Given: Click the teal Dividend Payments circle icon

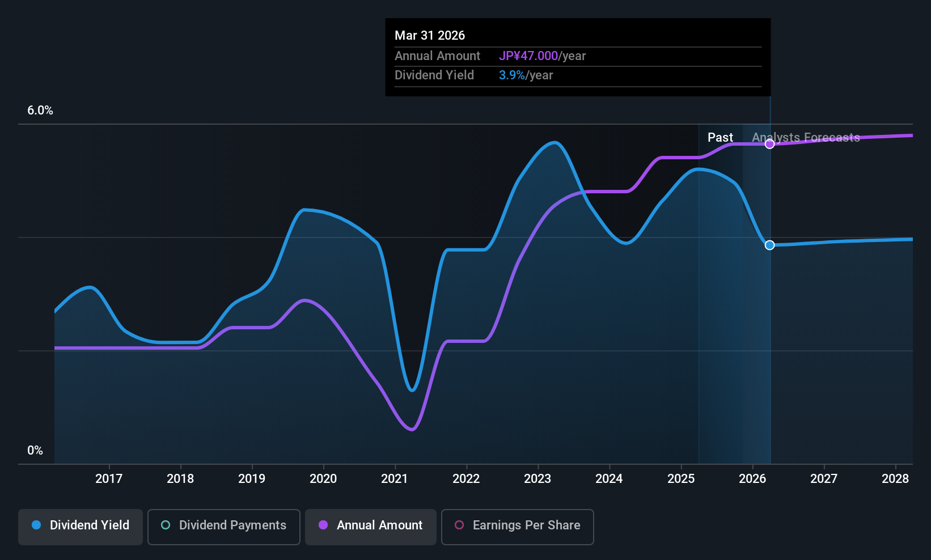Looking at the screenshot, I should coord(165,525).
